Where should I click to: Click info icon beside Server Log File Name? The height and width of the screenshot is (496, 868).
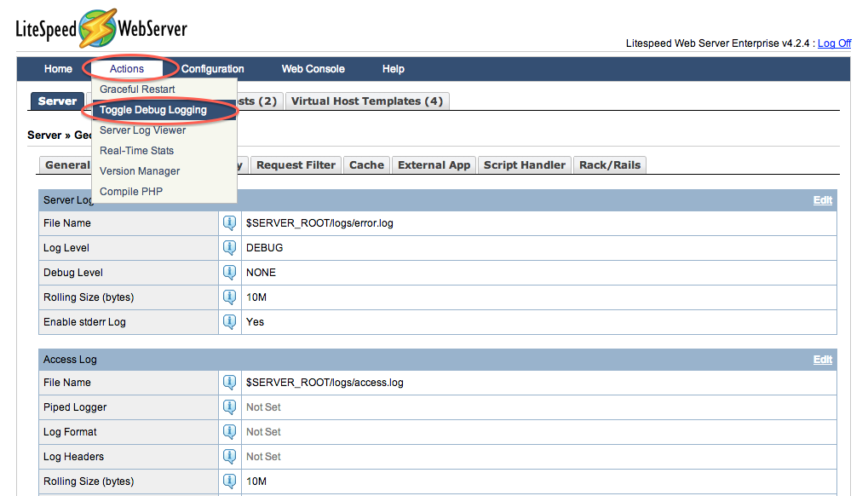[x=229, y=222]
